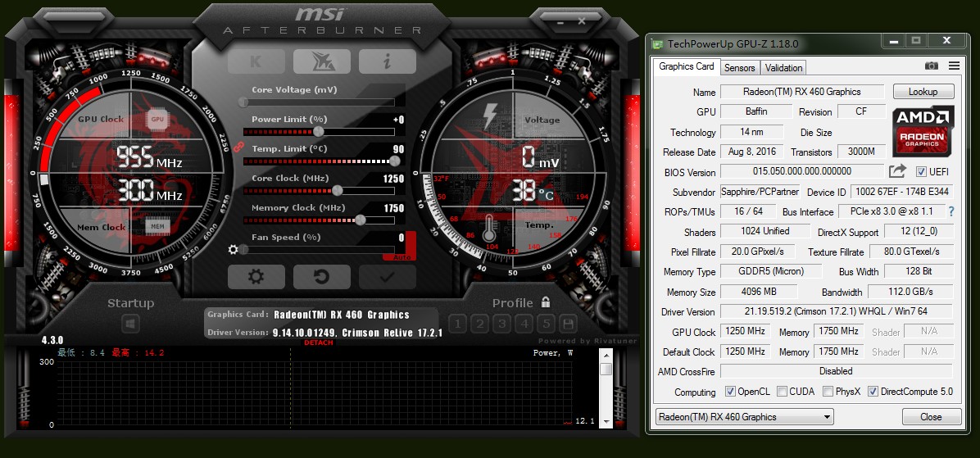
Task: Click the thermometer icon in the temp gauge
Action: 489,229
